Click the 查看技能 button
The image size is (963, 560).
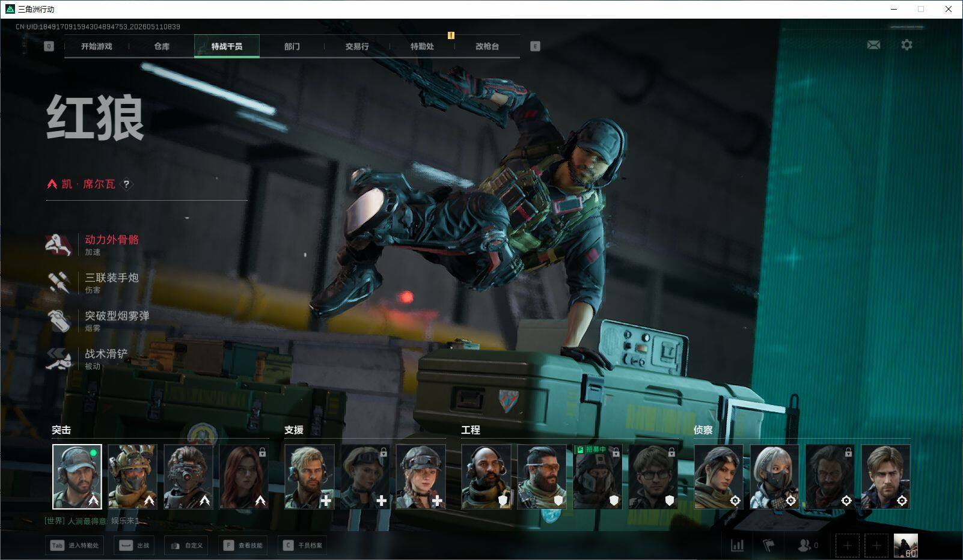[244, 546]
